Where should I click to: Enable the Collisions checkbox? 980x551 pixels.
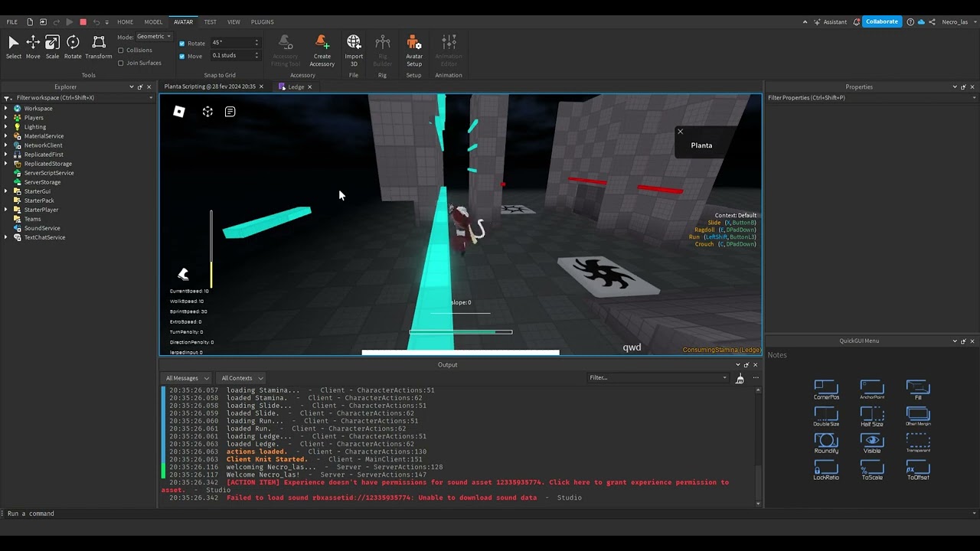[121, 51]
